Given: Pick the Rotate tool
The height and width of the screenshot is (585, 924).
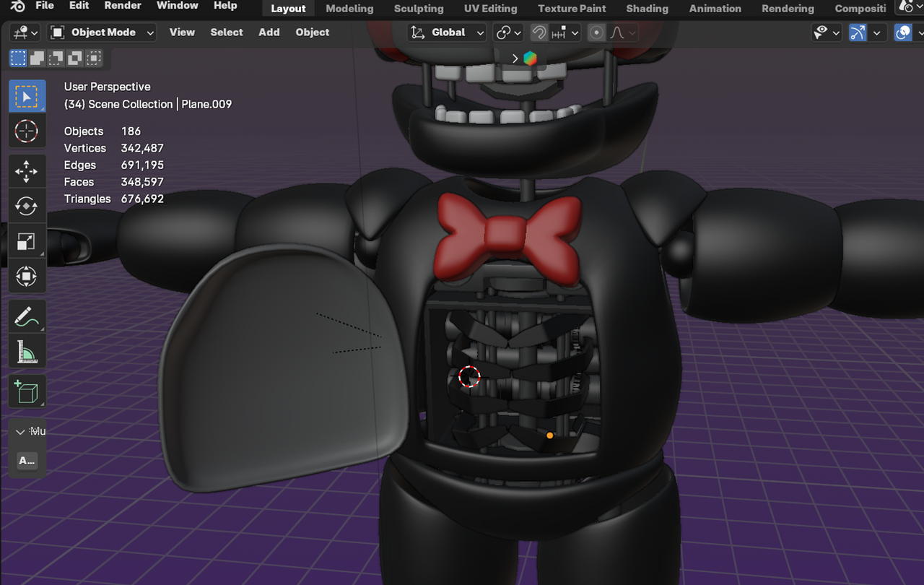Looking at the screenshot, I should pyautogui.click(x=27, y=207).
